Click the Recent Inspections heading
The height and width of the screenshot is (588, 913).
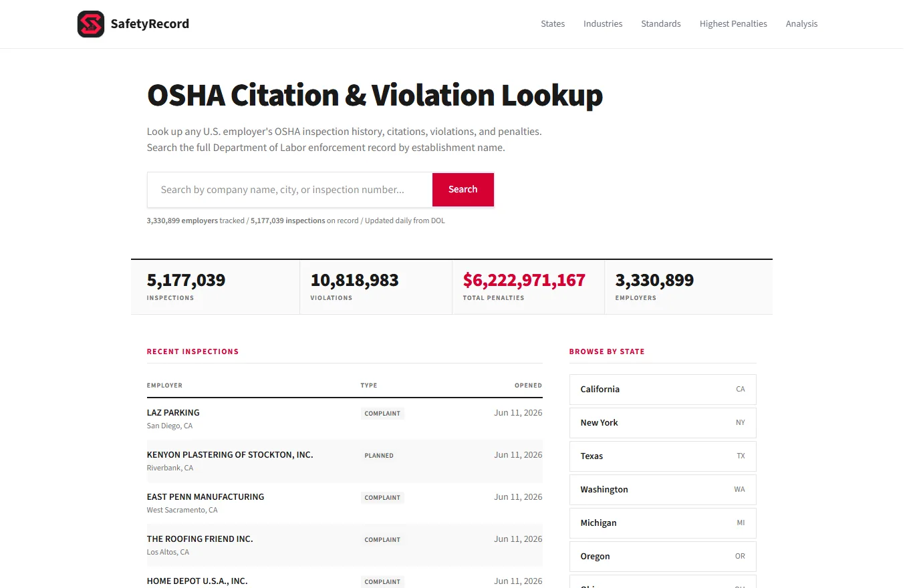pyautogui.click(x=192, y=351)
